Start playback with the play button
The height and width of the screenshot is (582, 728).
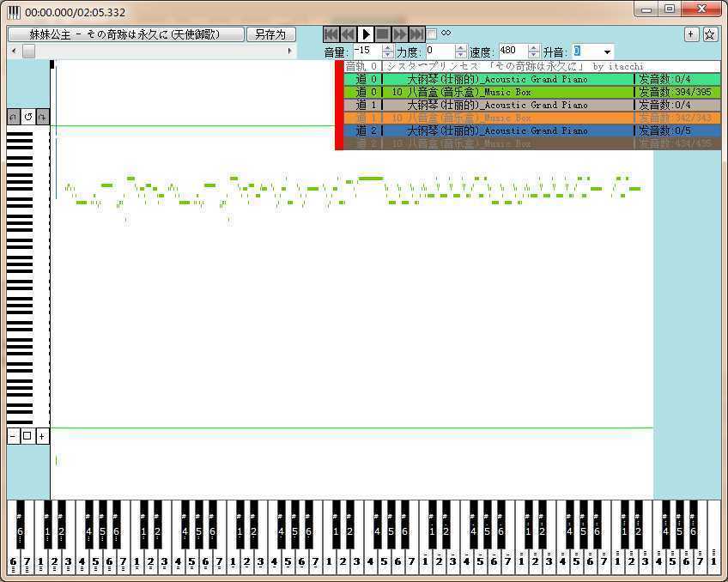(x=366, y=33)
